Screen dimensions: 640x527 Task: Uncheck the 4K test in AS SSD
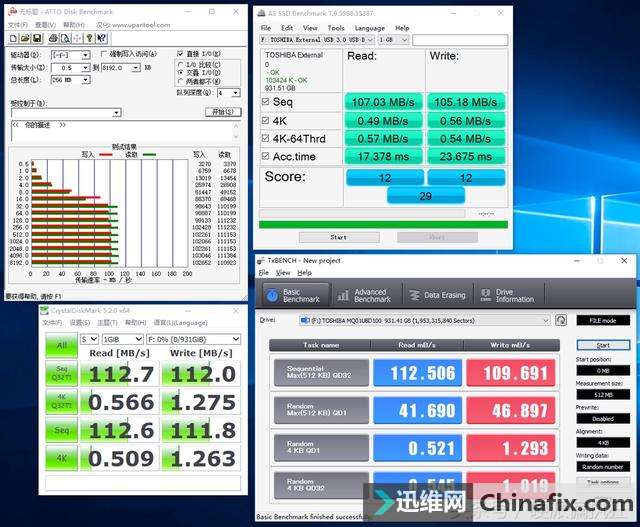pos(265,120)
